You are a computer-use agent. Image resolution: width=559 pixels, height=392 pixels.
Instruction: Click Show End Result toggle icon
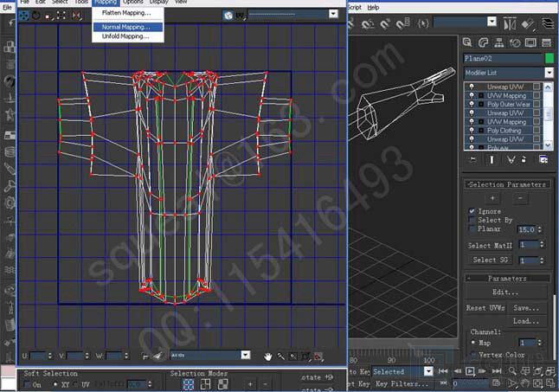click(492, 159)
